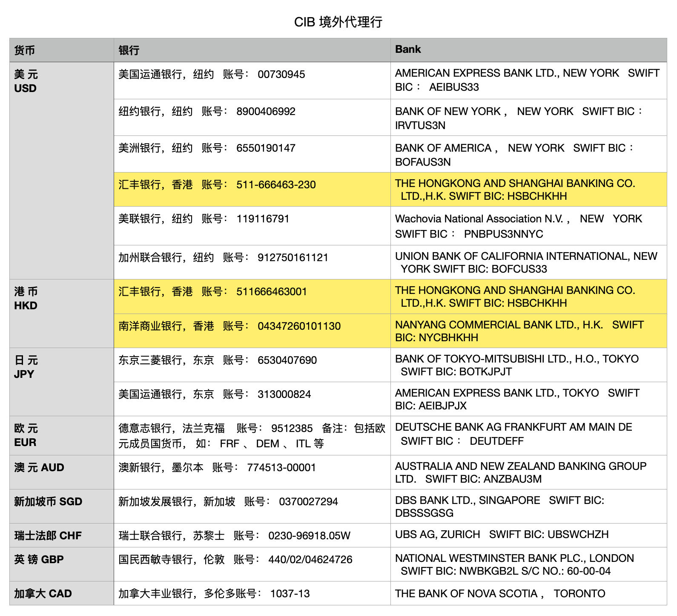The image size is (677, 616).
Task: Click the 货币 column header
Action: click(62, 50)
